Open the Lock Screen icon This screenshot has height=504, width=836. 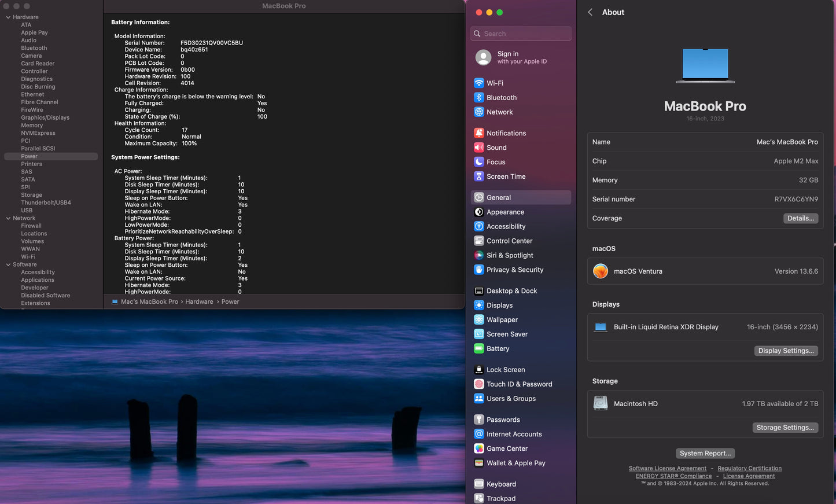pyautogui.click(x=479, y=369)
